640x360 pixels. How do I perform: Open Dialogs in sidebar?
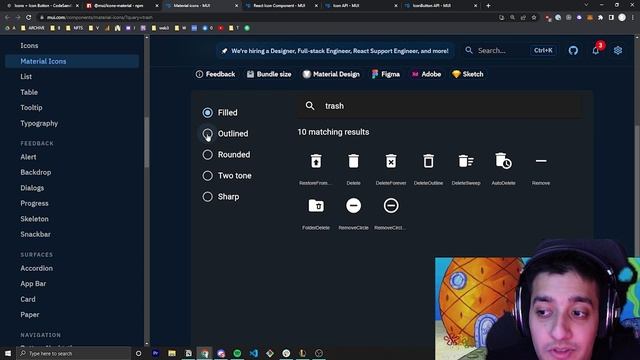click(x=32, y=188)
